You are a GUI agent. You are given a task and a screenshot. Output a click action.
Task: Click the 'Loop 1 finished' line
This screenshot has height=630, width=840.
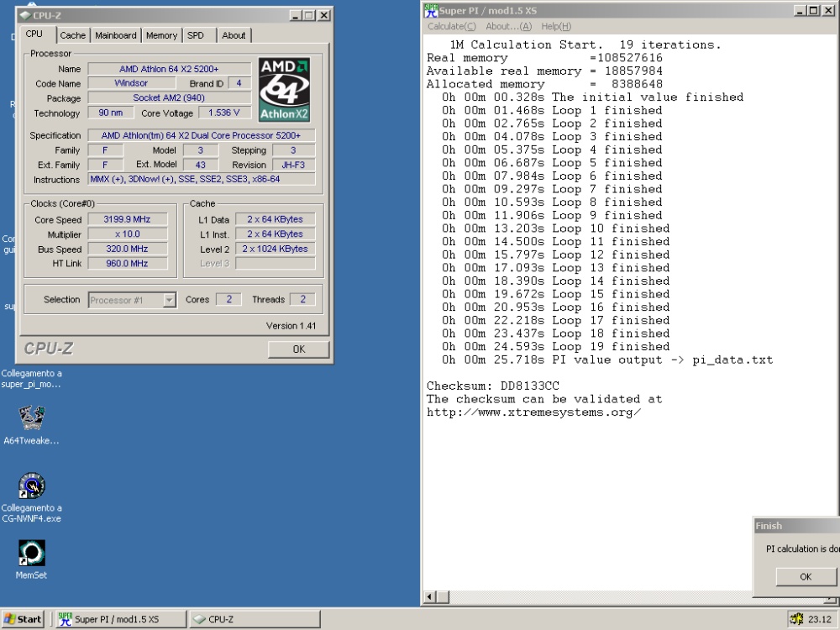[x=552, y=110]
